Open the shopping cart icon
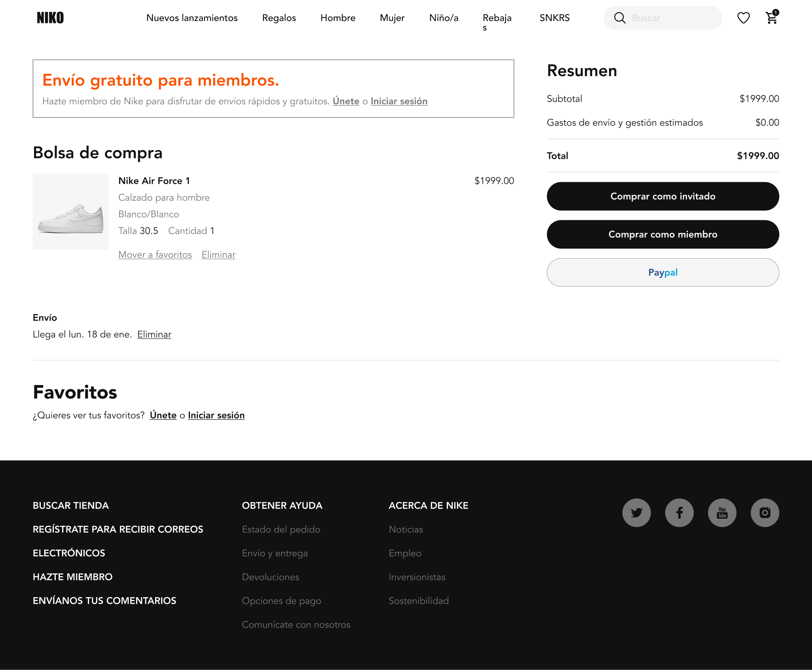 [772, 17]
